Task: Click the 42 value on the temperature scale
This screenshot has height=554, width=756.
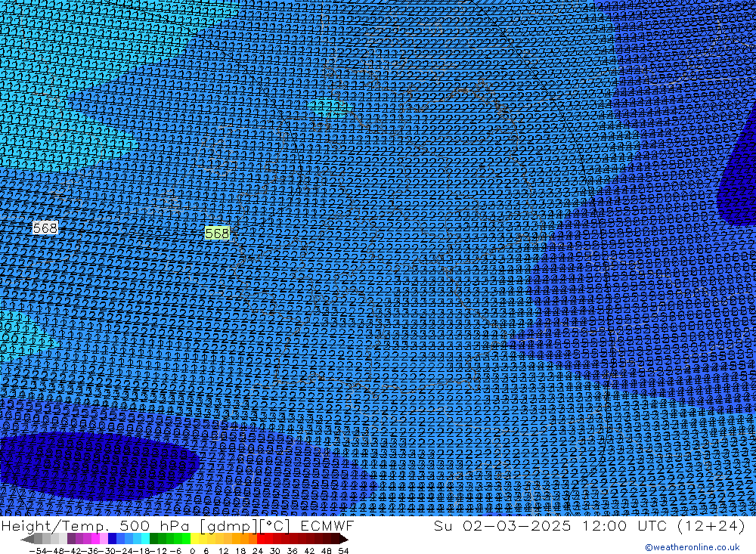Action: [x=309, y=551]
